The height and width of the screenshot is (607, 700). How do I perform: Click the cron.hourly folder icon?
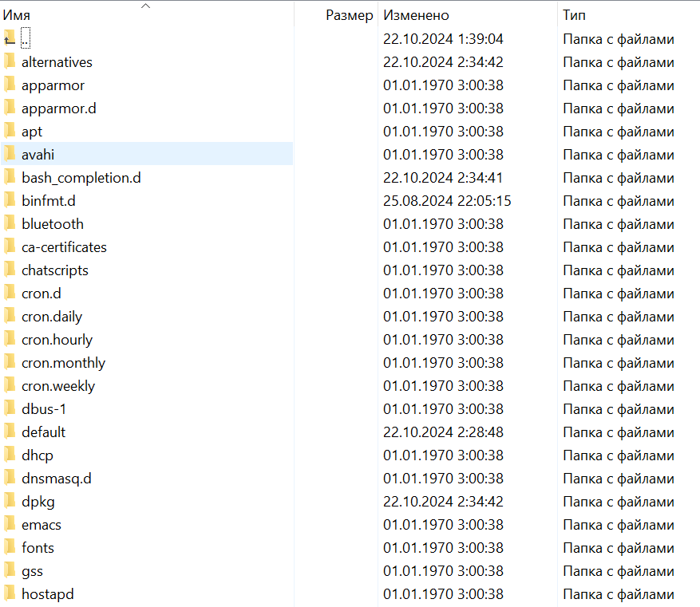[x=10, y=340]
